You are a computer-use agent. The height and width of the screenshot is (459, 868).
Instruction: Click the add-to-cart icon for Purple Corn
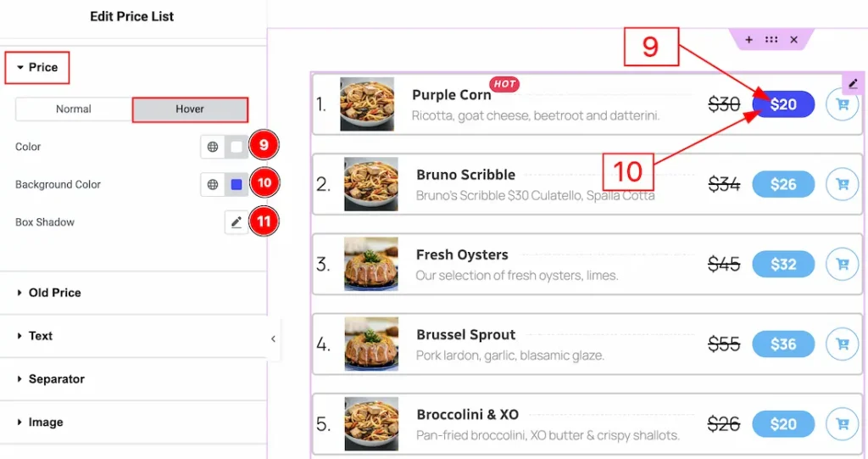tap(842, 104)
